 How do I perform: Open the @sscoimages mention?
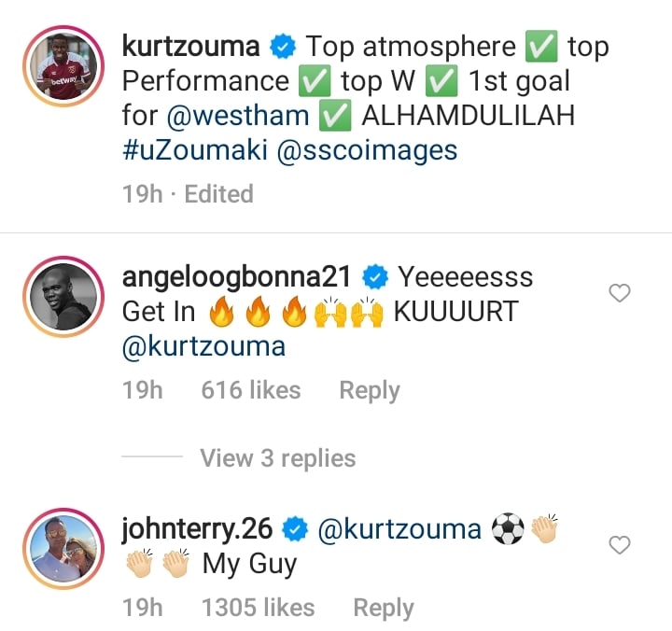(x=368, y=151)
